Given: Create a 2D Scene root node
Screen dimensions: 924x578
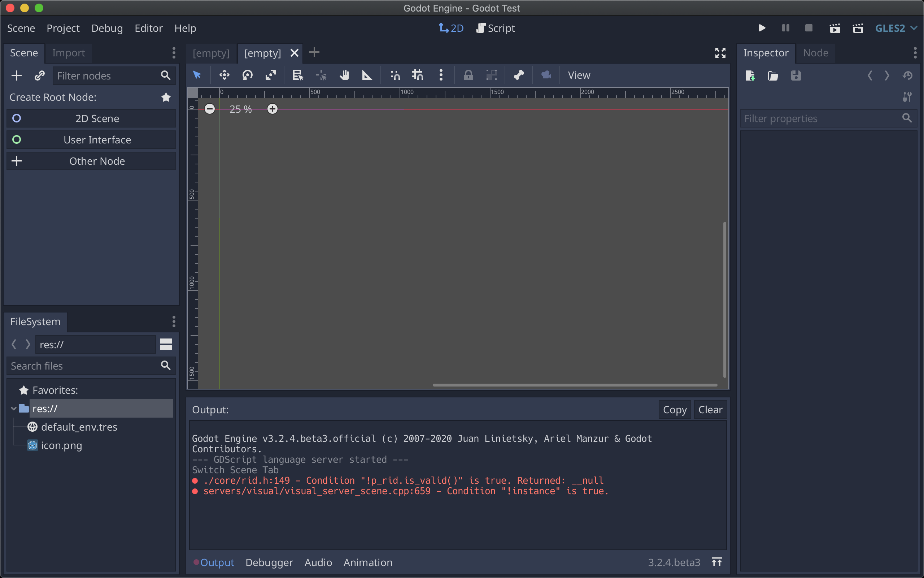Looking at the screenshot, I should click(91, 118).
